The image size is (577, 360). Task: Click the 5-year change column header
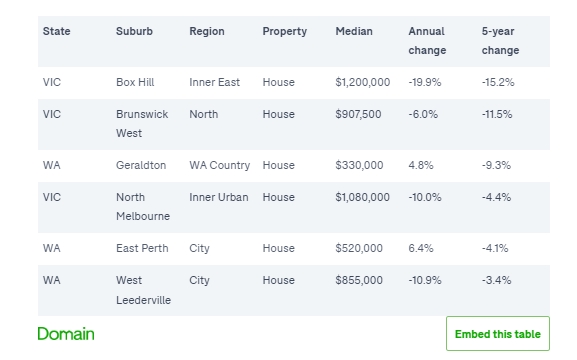(x=500, y=40)
